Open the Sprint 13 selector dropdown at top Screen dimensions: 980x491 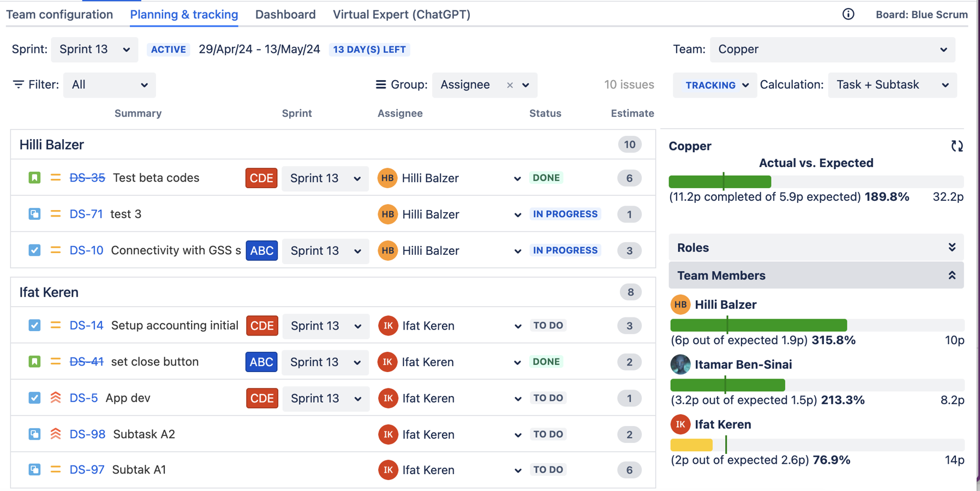(x=94, y=50)
